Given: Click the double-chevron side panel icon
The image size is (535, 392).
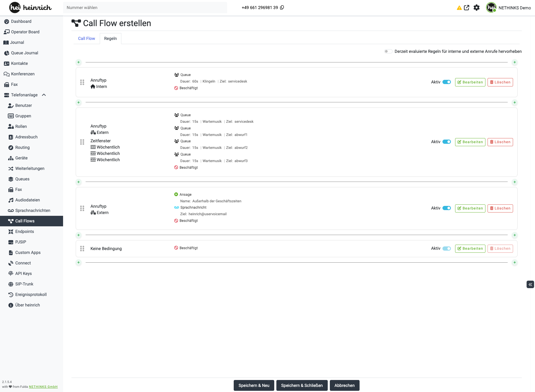Looking at the screenshot, I should [x=530, y=285].
